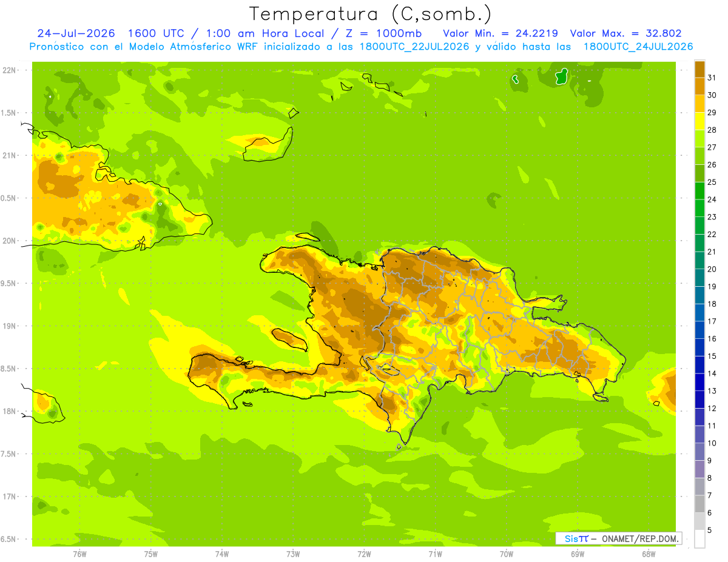Click the "16" value on the color scale

(712, 338)
